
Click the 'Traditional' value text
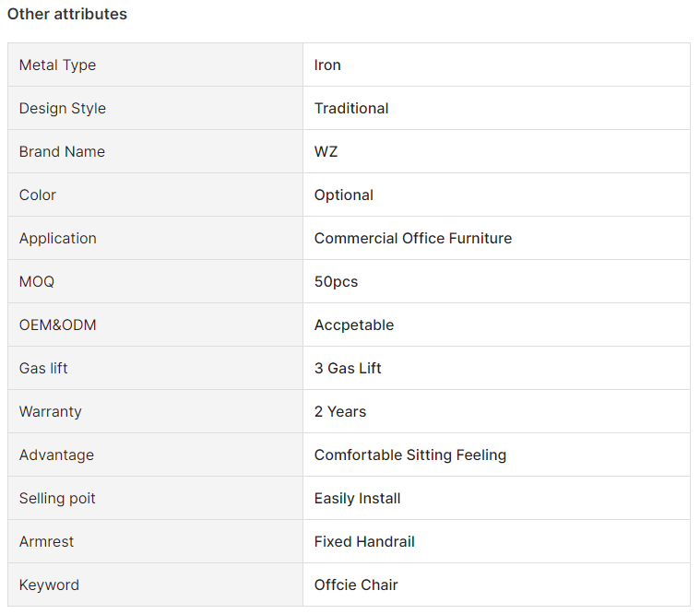(x=351, y=109)
